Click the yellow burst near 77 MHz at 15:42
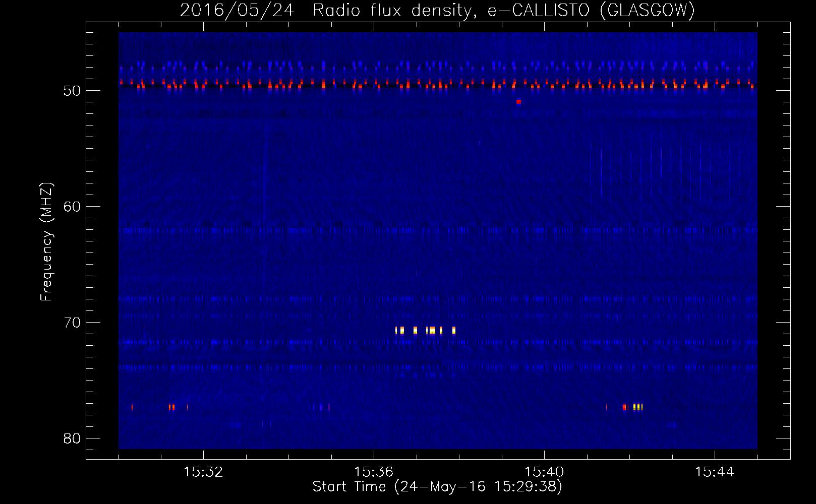Viewport: 816px width, 504px height. pyautogui.click(x=637, y=407)
